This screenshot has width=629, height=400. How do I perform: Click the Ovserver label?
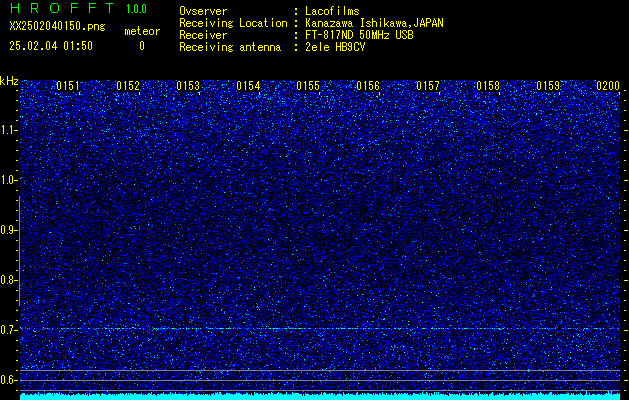203,11
